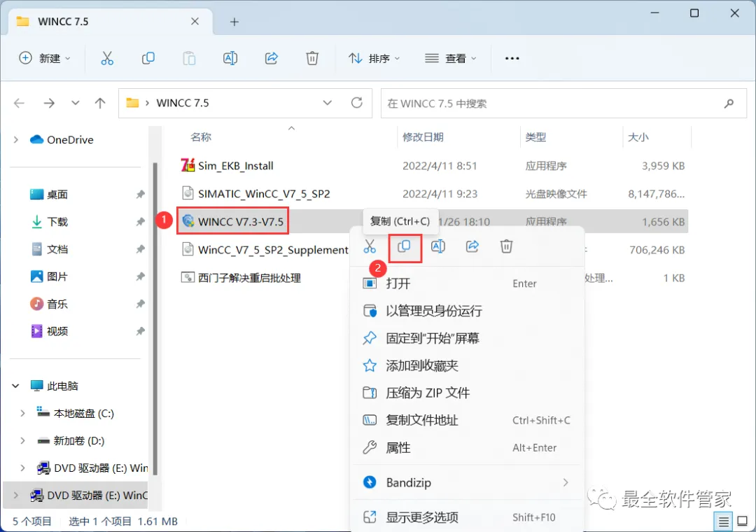Sort by the 类型 column header

(535, 137)
